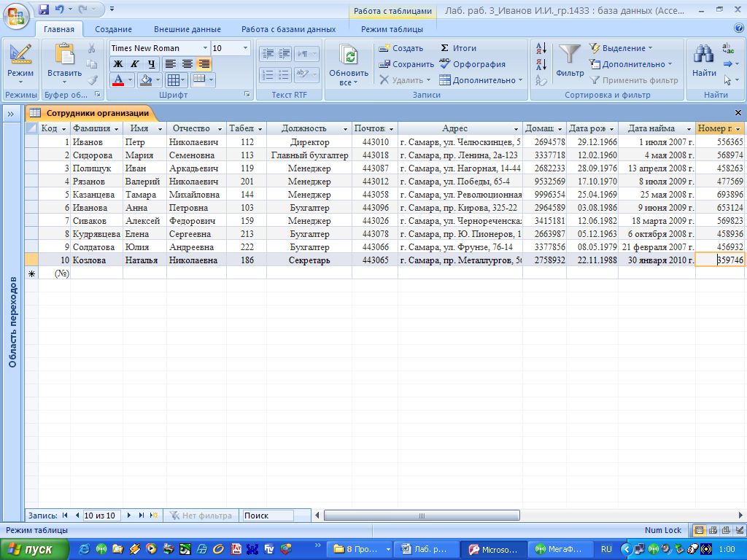Switch to design view status icon
Image resolution: width=747 pixels, height=560 pixels.
(740, 530)
